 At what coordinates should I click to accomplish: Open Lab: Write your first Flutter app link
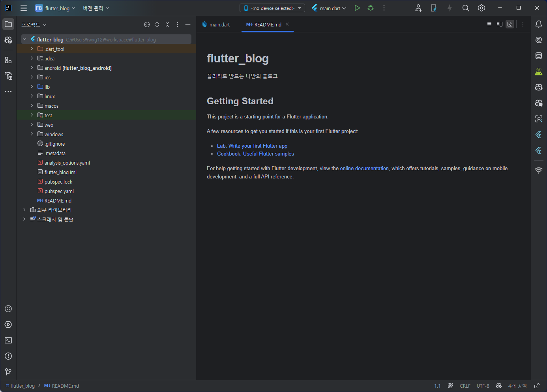point(252,146)
